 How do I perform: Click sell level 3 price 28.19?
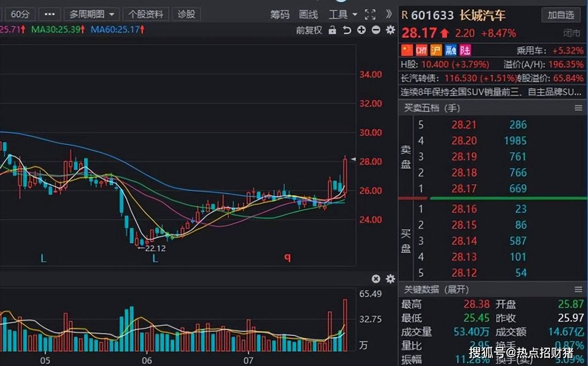click(464, 157)
